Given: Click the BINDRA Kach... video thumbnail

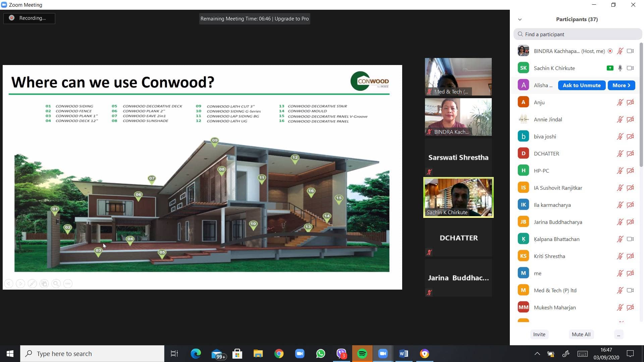Looking at the screenshot, I should tap(458, 117).
